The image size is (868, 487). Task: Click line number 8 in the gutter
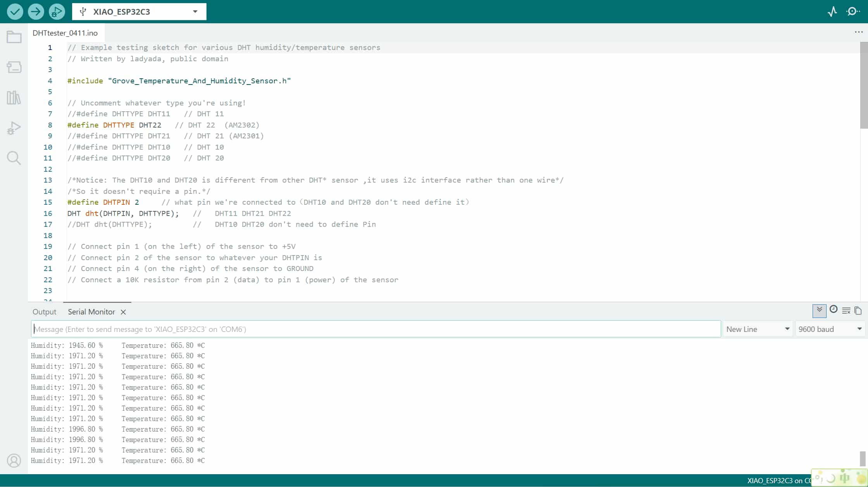pyautogui.click(x=50, y=125)
